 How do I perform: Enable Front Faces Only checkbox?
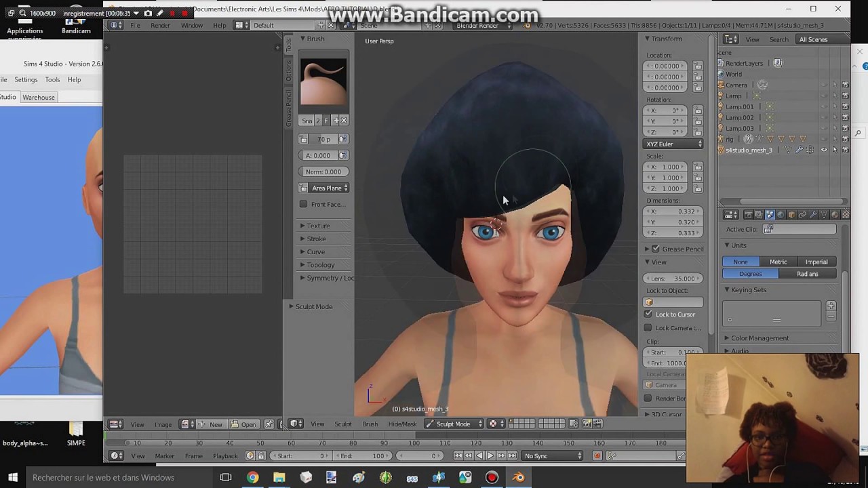303,204
